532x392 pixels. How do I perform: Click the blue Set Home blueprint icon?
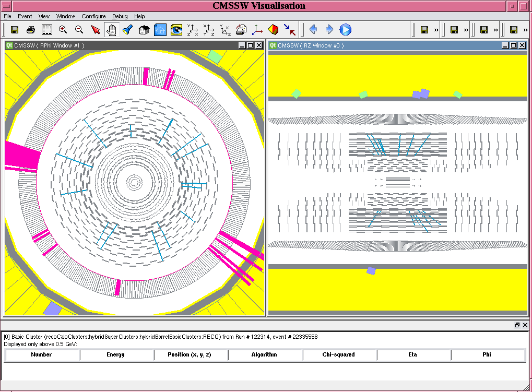[160, 30]
